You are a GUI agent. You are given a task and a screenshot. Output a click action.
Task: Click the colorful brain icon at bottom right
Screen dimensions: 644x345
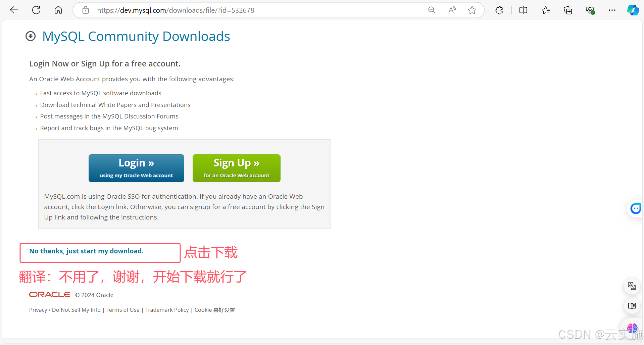(632, 328)
